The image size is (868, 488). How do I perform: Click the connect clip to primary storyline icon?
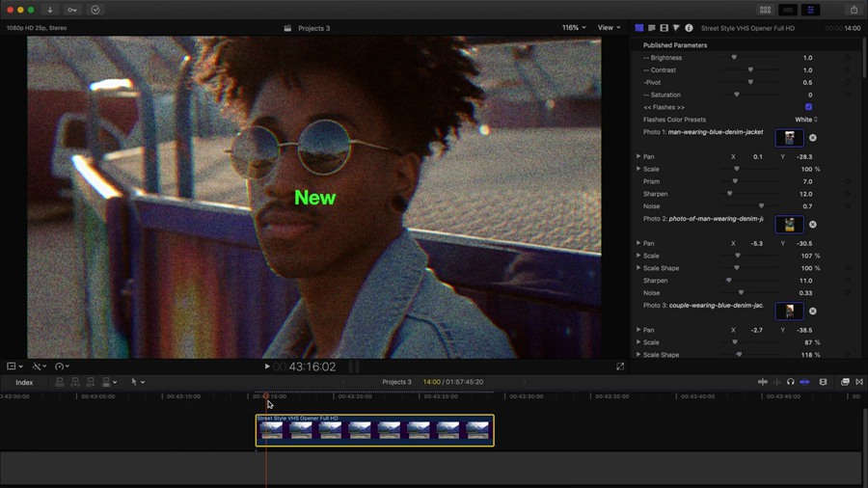tap(60, 382)
